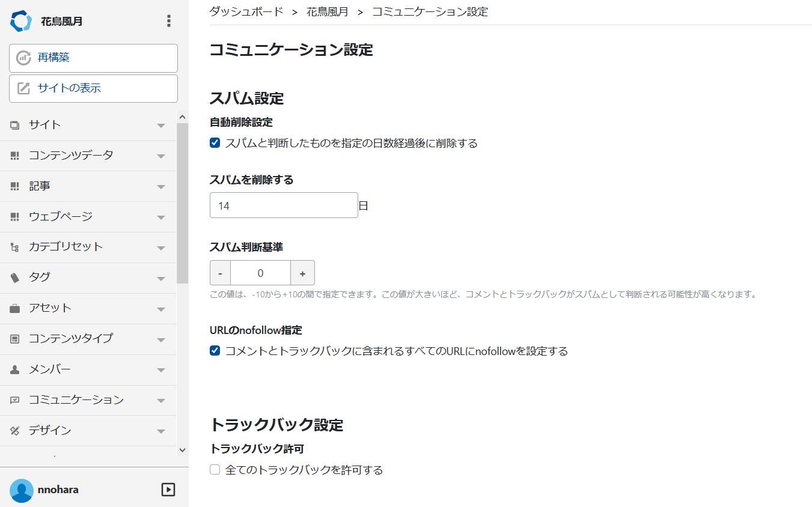Decrease spam threshold with minus button
The width and height of the screenshot is (812, 507).
tap(220, 273)
